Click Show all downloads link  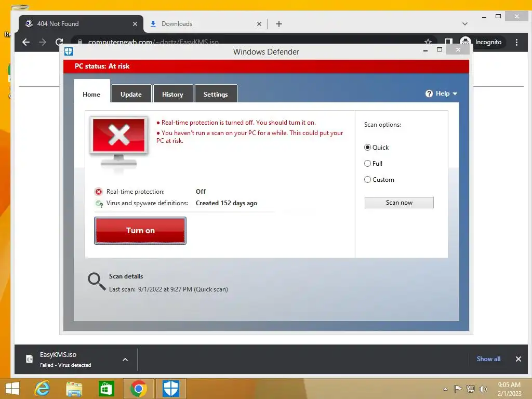pos(488,359)
